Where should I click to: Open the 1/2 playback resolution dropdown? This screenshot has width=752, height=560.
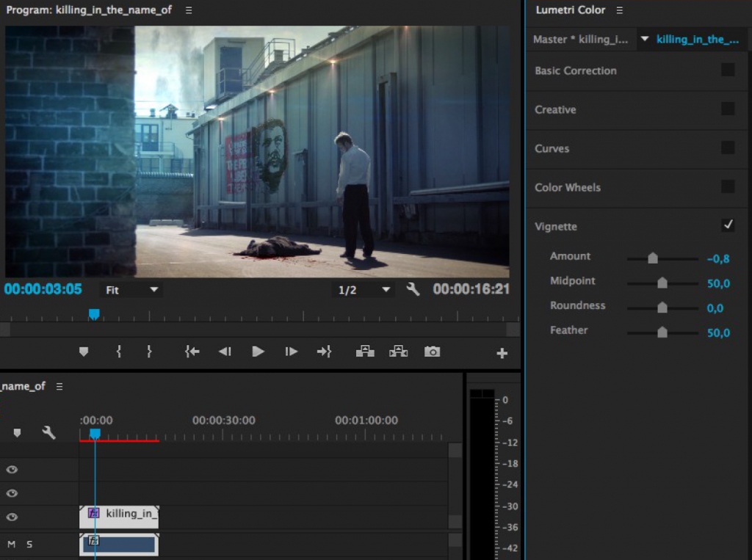coord(363,290)
